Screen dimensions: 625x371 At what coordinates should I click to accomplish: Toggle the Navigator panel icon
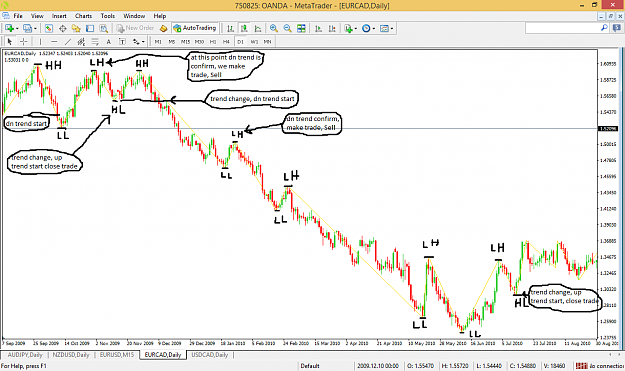(76, 28)
